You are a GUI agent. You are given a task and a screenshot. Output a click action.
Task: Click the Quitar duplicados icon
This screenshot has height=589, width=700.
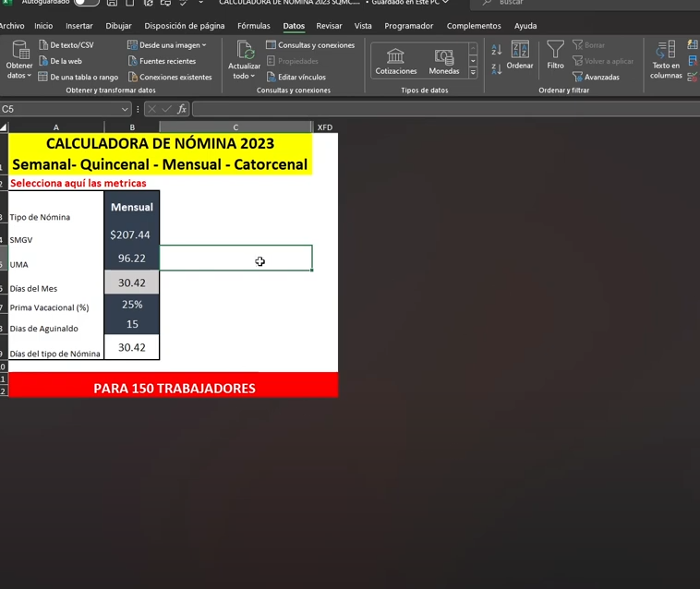(693, 61)
